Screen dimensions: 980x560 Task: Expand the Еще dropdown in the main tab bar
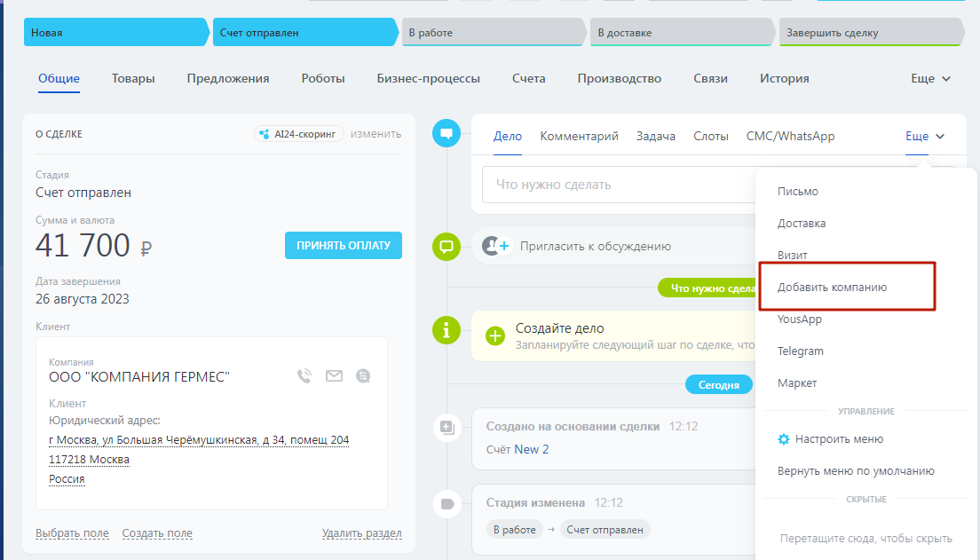(930, 78)
